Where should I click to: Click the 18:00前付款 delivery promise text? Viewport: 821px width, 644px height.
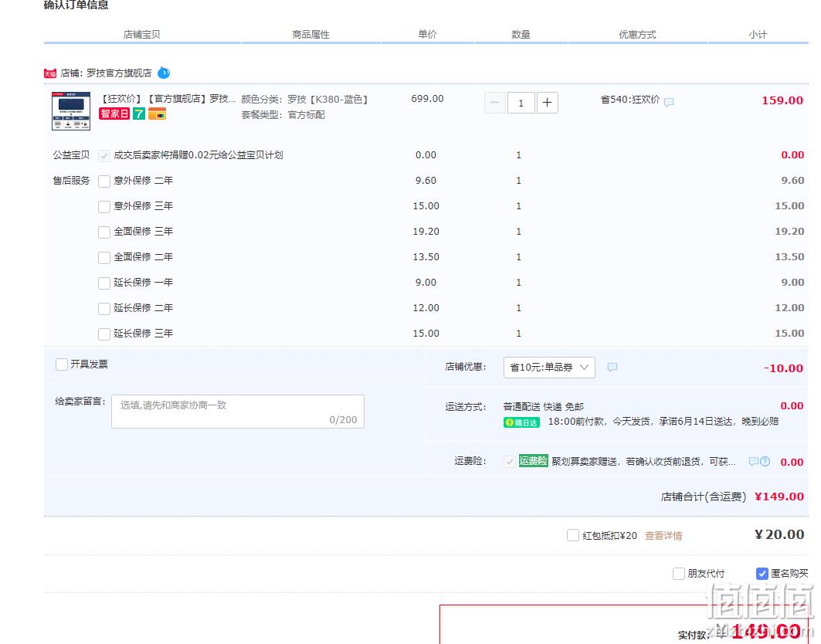coord(663,422)
